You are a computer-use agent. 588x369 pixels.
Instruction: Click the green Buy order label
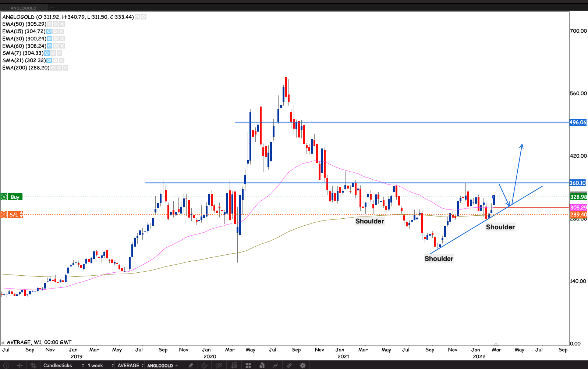15,197
